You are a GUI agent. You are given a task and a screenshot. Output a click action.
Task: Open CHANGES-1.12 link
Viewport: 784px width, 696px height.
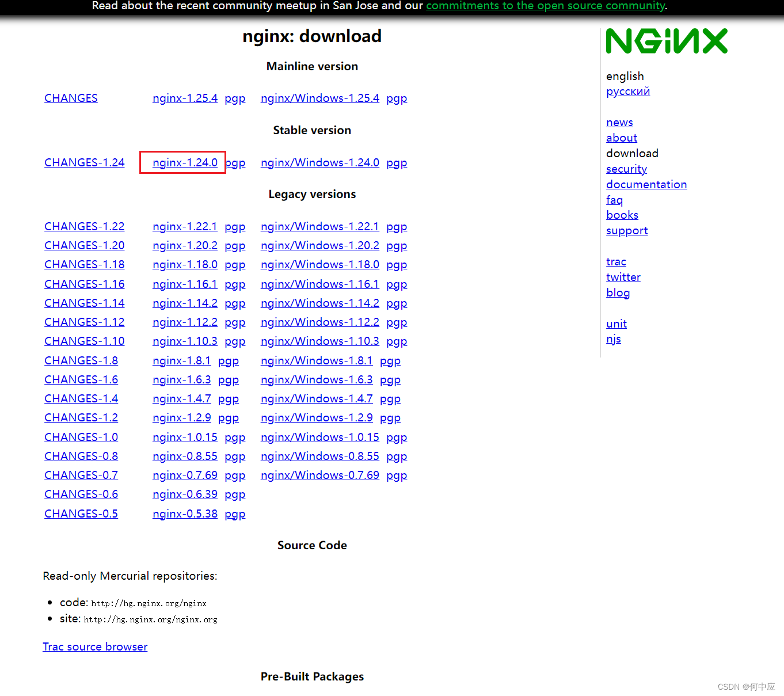[x=85, y=322]
